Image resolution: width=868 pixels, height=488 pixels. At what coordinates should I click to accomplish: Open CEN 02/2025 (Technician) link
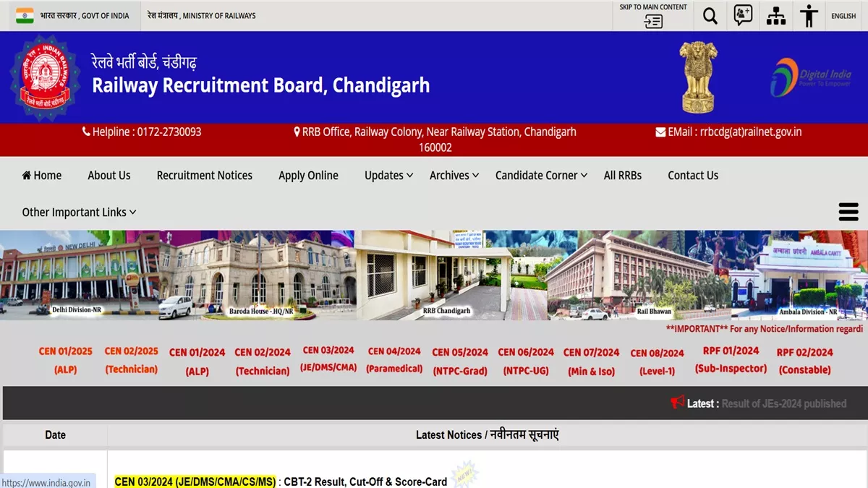132,360
